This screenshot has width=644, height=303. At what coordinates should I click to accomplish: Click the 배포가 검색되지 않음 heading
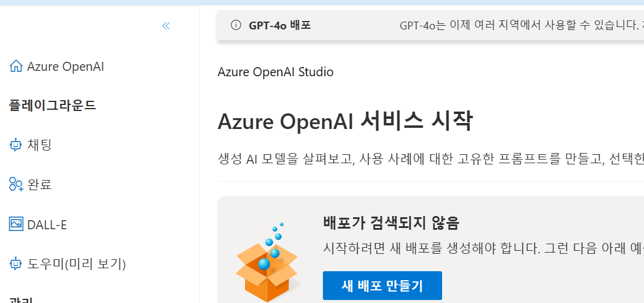(391, 223)
